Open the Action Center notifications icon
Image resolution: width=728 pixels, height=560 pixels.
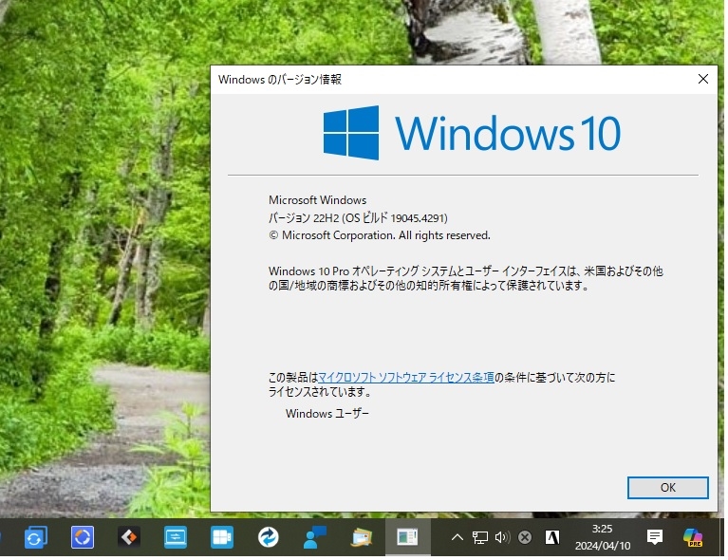pyautogui.click(x=655, y=538)
